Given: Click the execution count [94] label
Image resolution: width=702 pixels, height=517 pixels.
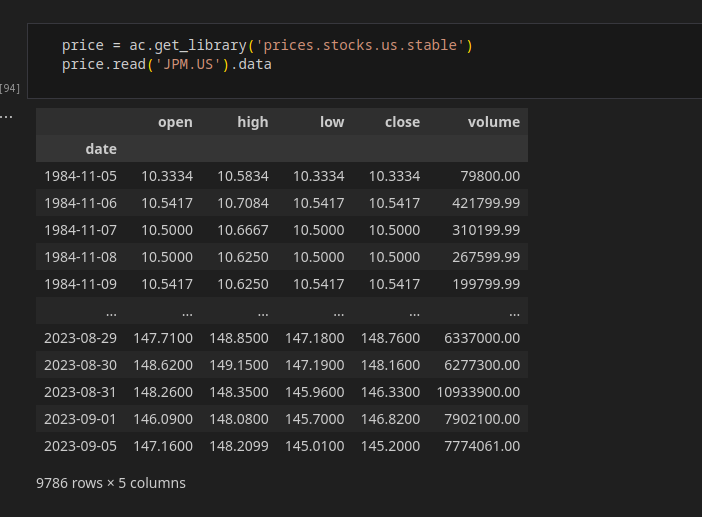Looking at the screenshot, I should [10, 88].
